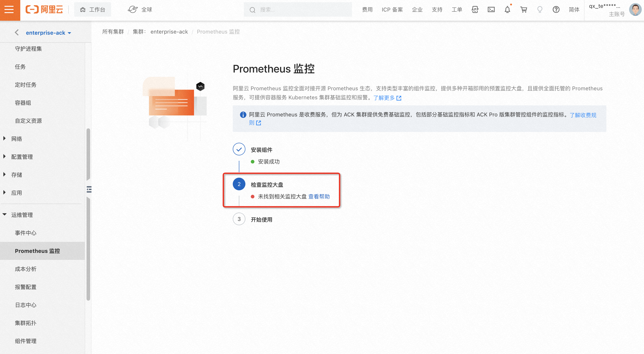Open the help question-mark icon
This screenshot has width=644, height=354.
click(x=556, y=10)
